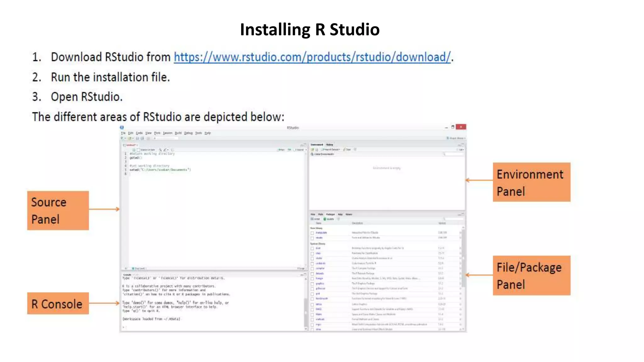This screenshot has width=644, height=362.
Task: Click the Load Workspace icon
Action: [312, 150]
